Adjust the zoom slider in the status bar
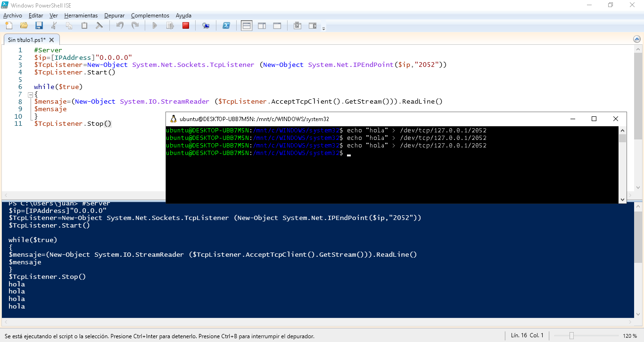The image size is (644, 342). click(571, 336)
